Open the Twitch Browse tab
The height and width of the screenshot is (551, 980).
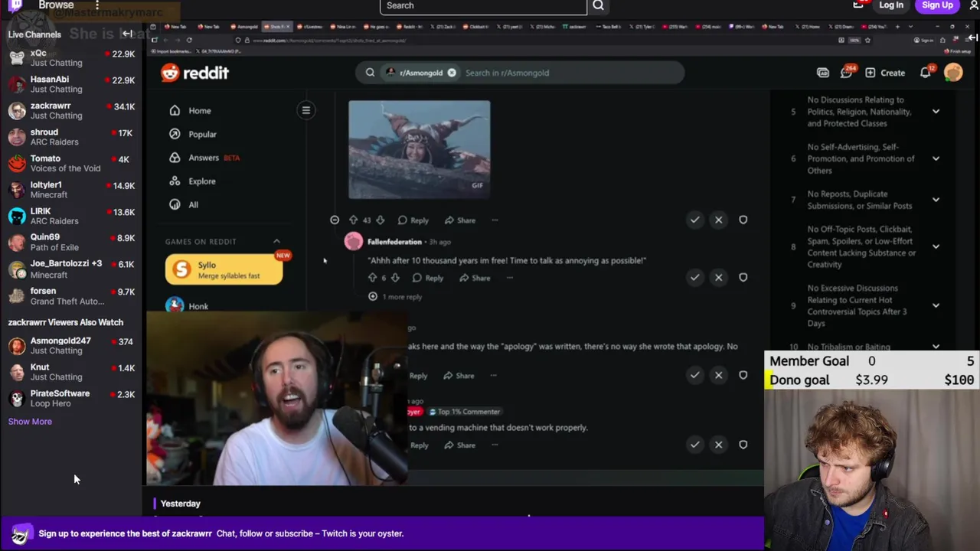point(56,5)
